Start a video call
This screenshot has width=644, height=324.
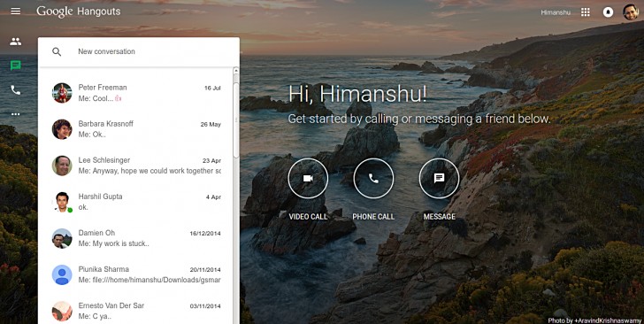(x=308, y=179)
